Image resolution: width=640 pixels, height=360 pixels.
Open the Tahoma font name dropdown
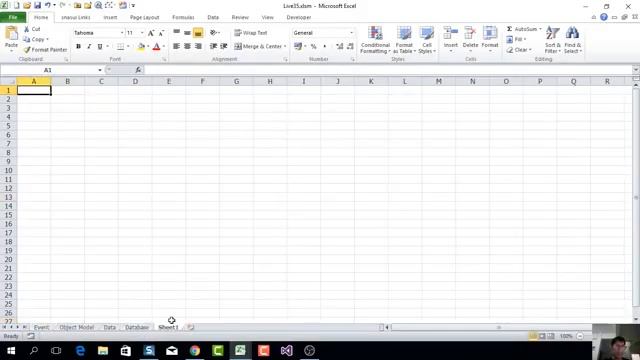(x=122, y=33)
